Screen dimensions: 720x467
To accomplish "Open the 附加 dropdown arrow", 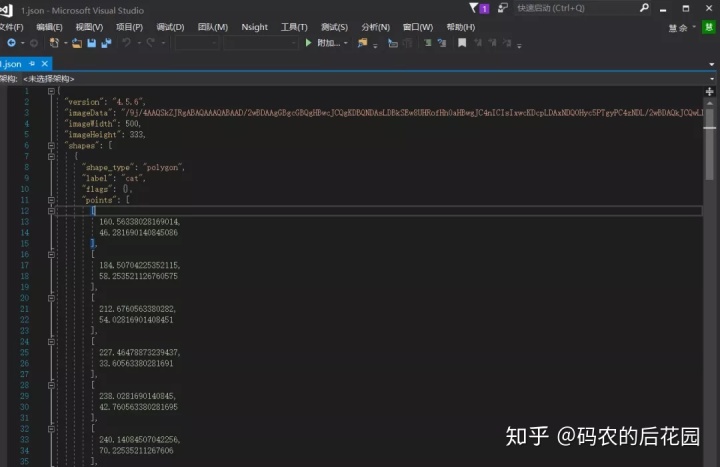I will click(346, 43).
